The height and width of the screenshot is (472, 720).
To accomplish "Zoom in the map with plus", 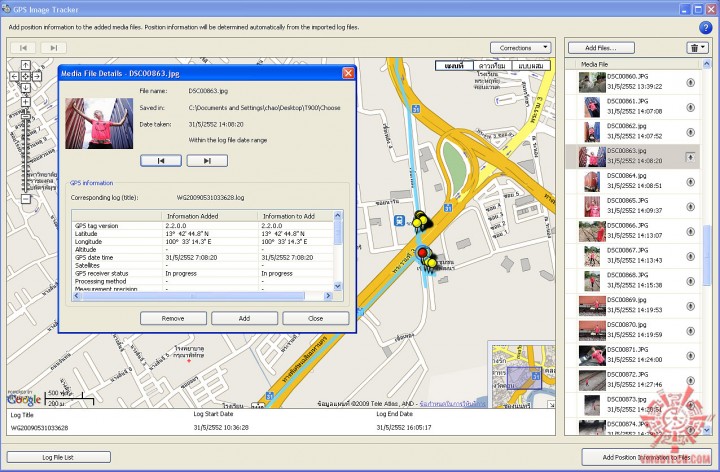I will click(26, 102).
